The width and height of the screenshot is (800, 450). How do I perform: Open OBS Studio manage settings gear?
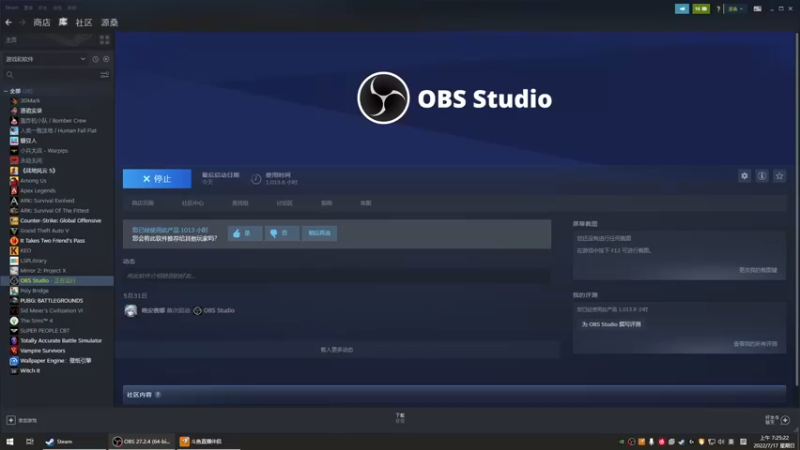pyautogui.click(x=744, y=176)
